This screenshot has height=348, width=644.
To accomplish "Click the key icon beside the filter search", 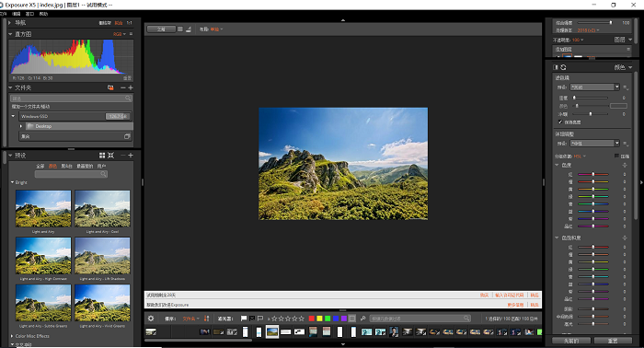I will coord(363,319).
